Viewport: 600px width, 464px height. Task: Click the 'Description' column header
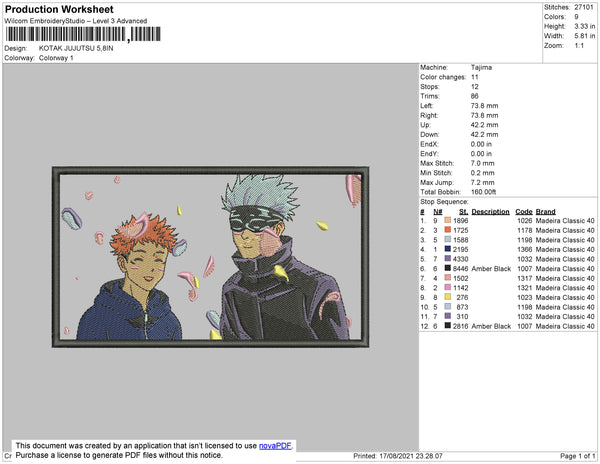[x=491, y=212]
